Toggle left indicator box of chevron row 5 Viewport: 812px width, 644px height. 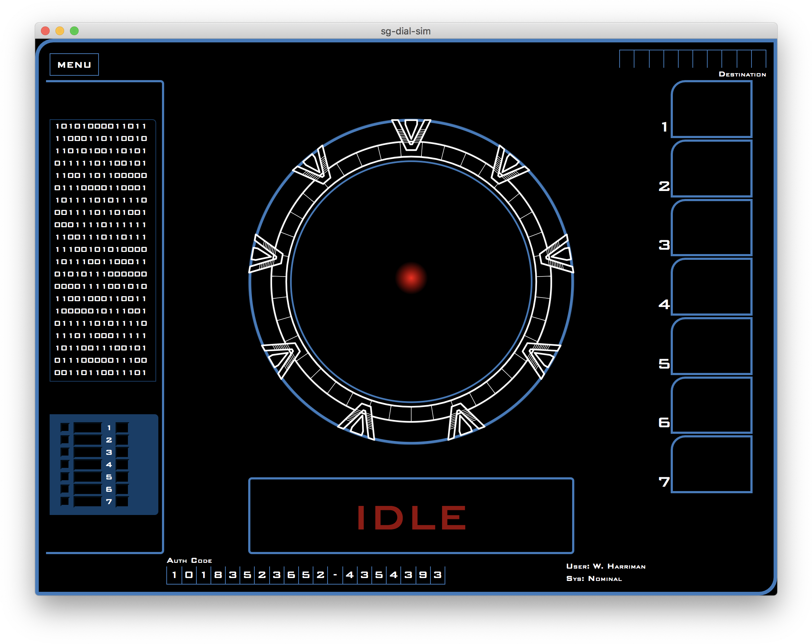coord(65,477)
